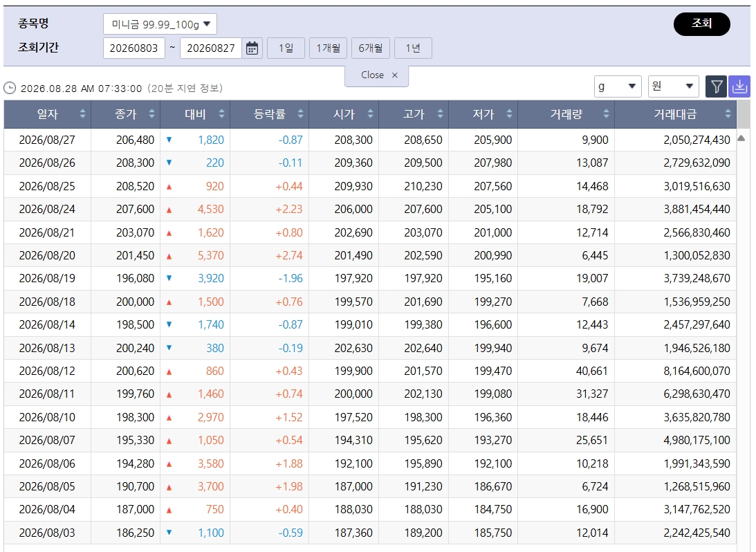
Task: Open the 원 currency dropdown
Action: pos(674,86)
